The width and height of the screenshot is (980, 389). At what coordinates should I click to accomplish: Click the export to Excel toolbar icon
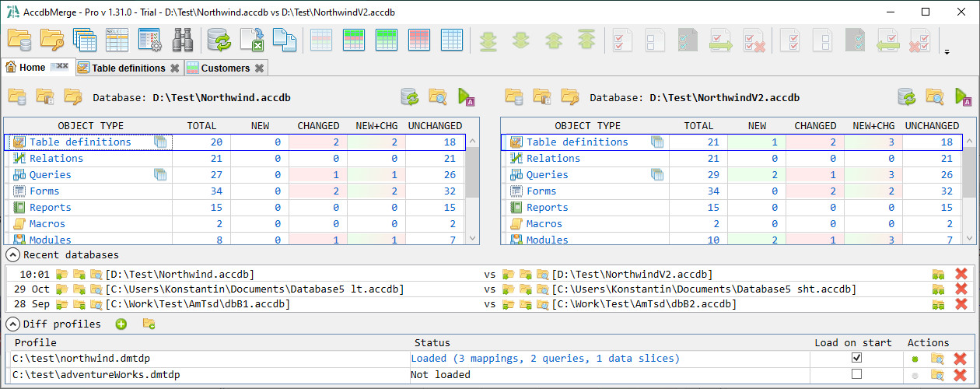click(x=252, y=40)
